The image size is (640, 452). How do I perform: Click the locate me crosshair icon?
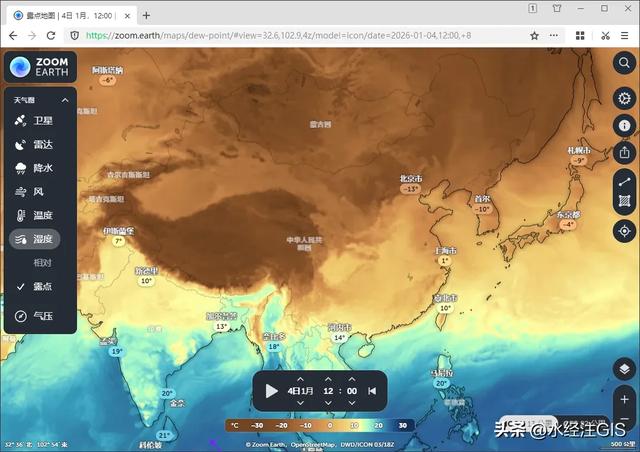pos(624,231)
